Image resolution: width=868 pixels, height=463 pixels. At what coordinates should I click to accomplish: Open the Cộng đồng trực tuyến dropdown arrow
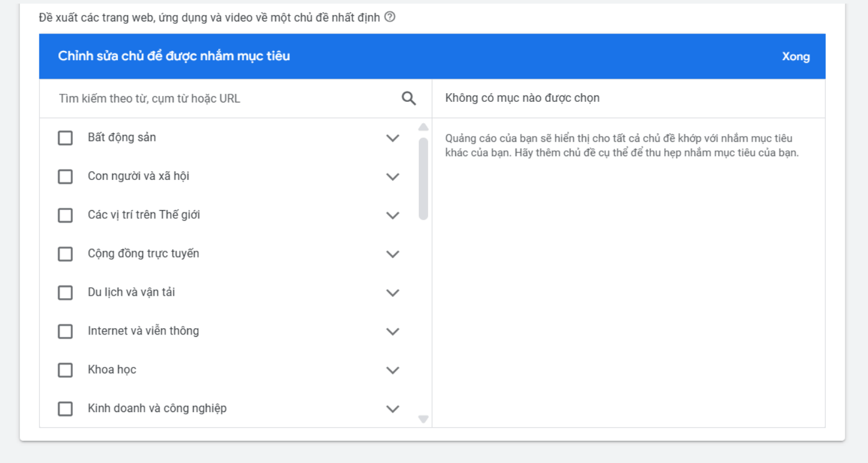[393, 254]
